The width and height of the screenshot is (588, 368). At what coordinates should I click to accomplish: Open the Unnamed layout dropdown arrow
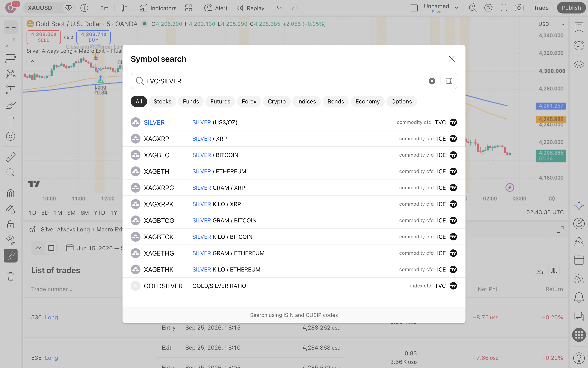[x=457, y=8]
